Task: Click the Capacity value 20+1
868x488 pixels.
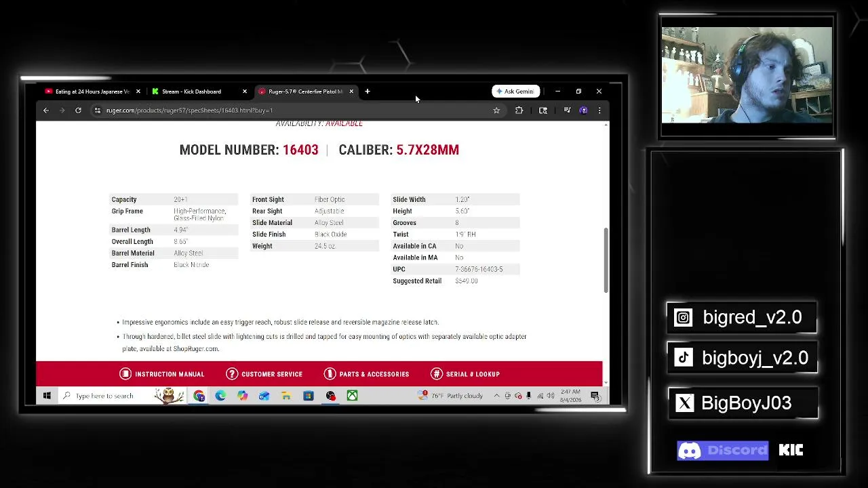Action: pyautogui.click(x=180, y=199)
